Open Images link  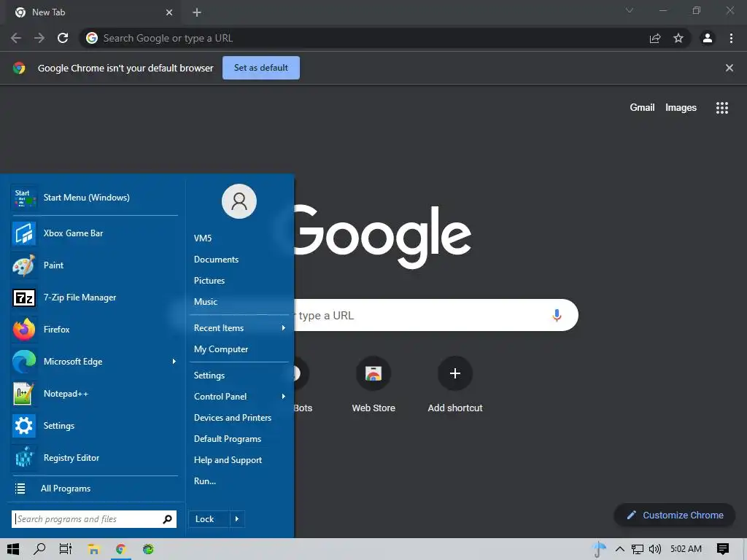(x=681, y=108)
